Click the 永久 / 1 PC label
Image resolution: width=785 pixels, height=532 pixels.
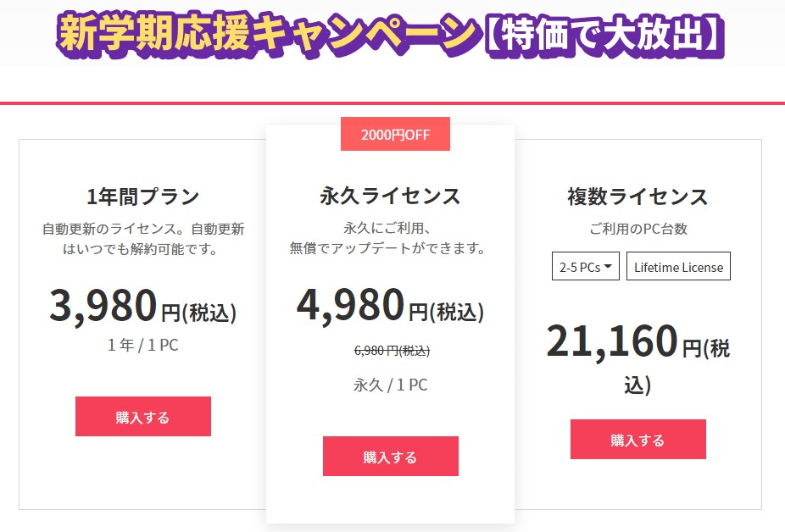(391, 385)
